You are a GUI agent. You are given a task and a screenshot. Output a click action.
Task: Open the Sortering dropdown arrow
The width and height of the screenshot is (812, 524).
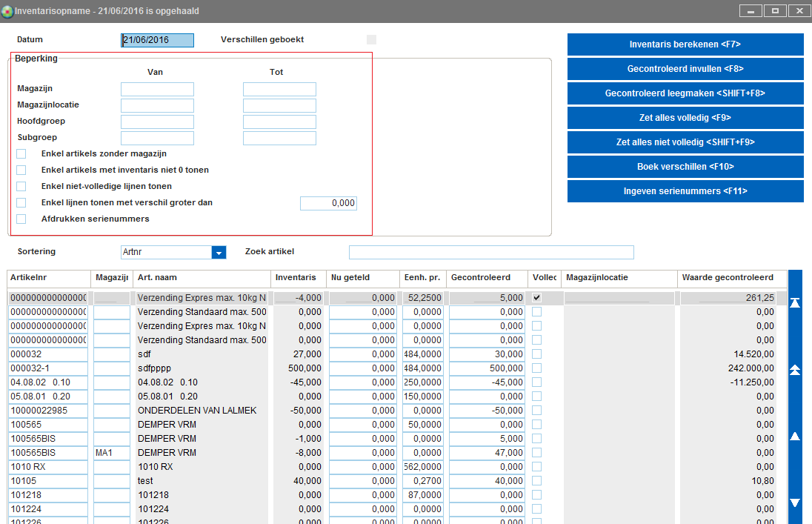(219, 253)
